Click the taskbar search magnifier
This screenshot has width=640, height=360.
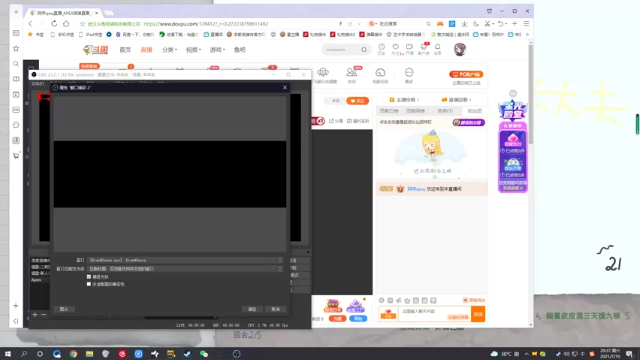(24, 354)
